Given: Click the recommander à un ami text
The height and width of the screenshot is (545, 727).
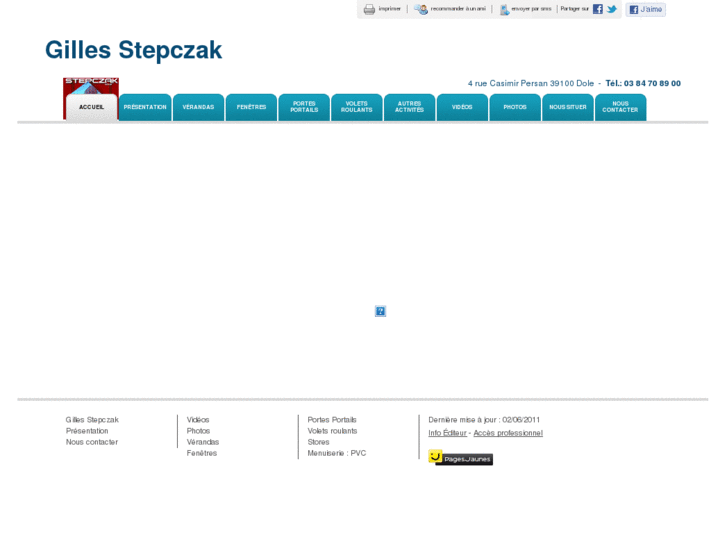Looking at the screenshot, I should pyautogui.click(x=458, y=9).
